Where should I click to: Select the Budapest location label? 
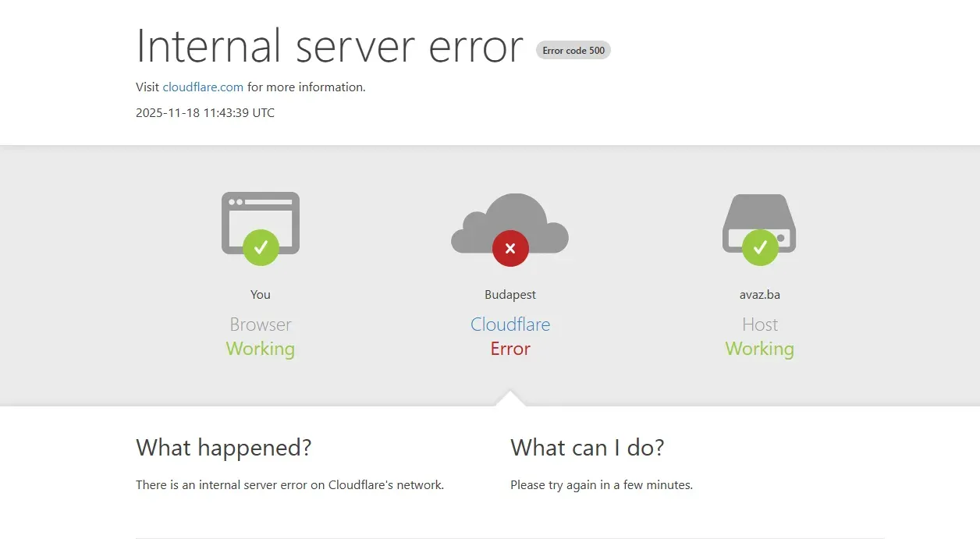click(510, 295)
